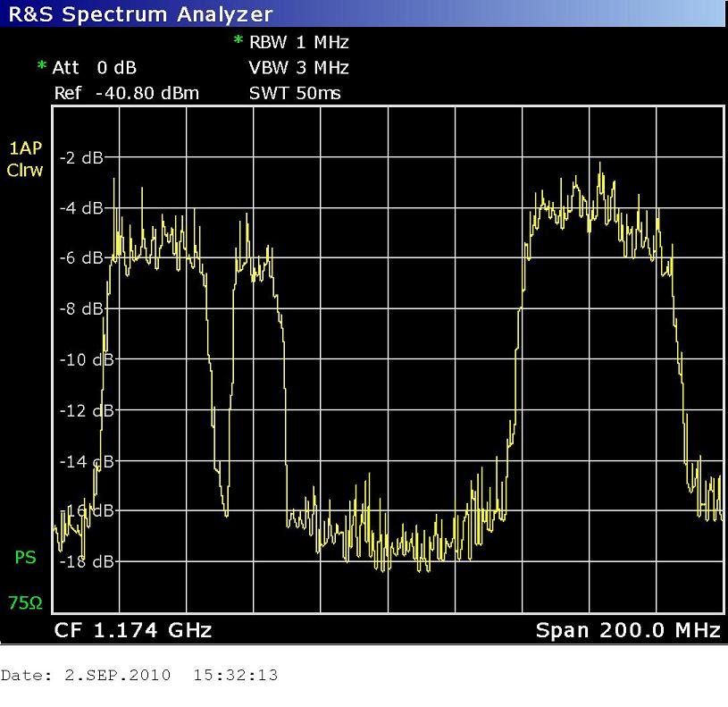Click the -14 dB axis label
This screenshot has width=728, height=707.
85,461
